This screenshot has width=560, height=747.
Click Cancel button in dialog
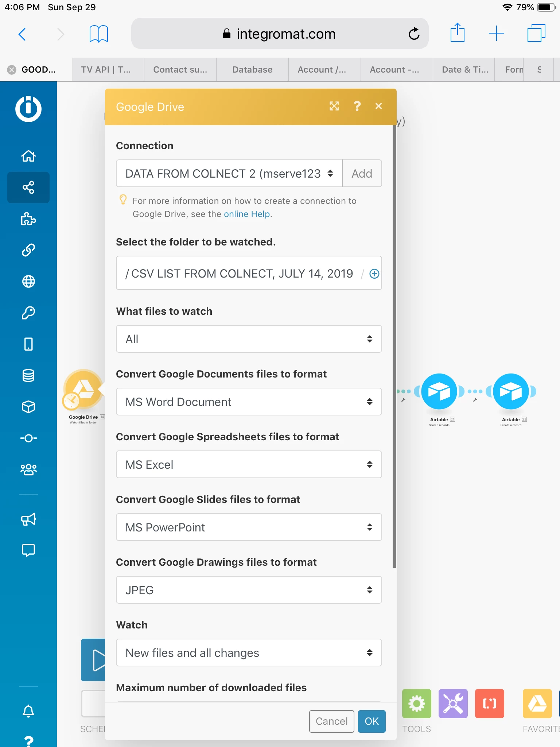click(332, 721)
